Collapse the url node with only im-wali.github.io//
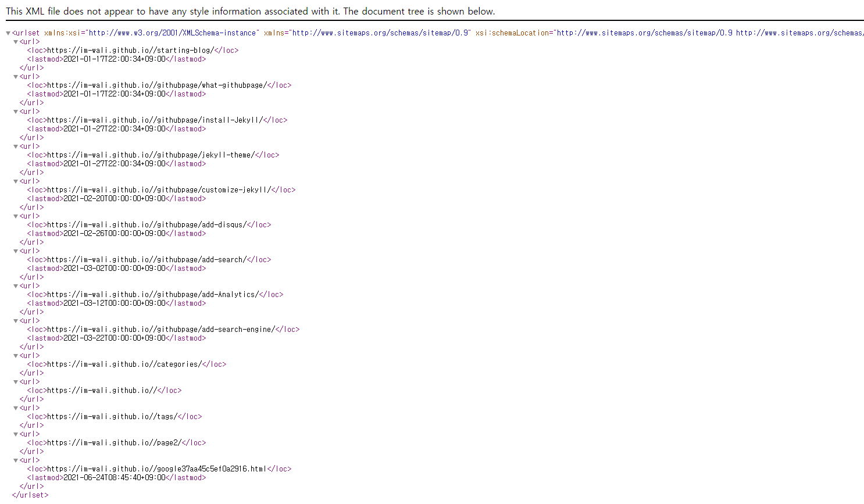This screenshot has height=504, width=864. [x=16, y=382]
